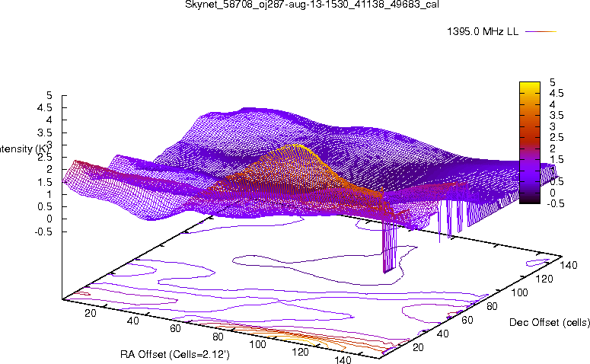
Task: Click the intensity axis tick 1
Action: coord(49,194)
